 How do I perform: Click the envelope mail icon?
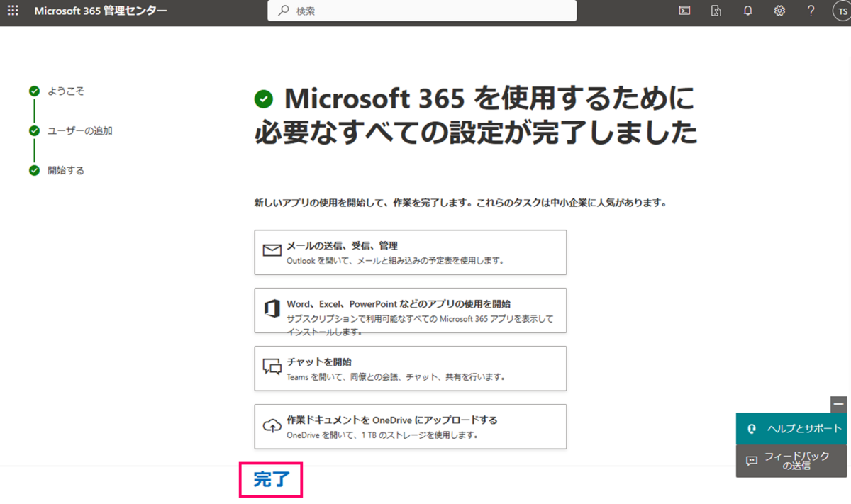click(272, 251)
